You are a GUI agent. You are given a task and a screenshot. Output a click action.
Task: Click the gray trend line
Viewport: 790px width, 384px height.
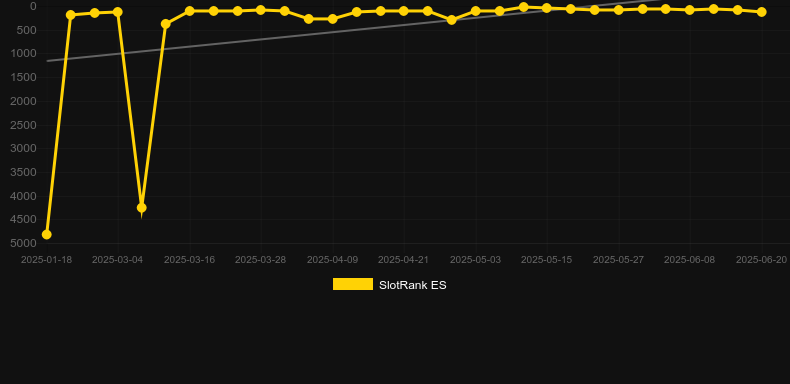(x=302, y=33)
